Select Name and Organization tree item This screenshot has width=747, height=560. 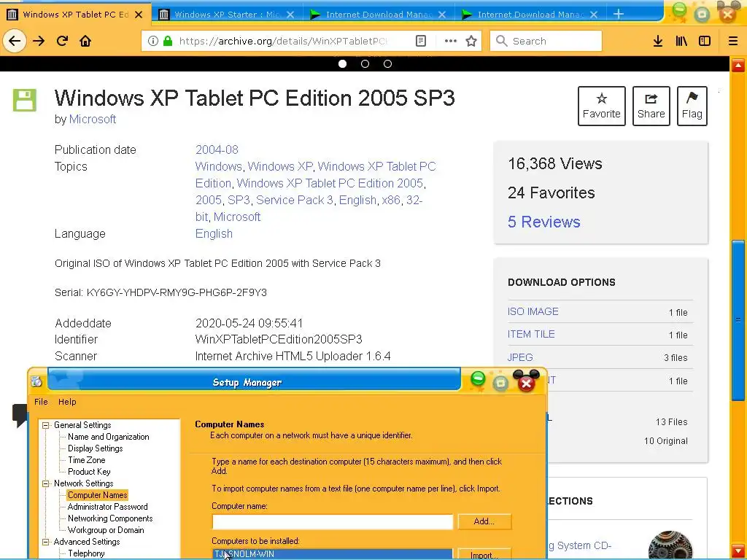point(108,437)
